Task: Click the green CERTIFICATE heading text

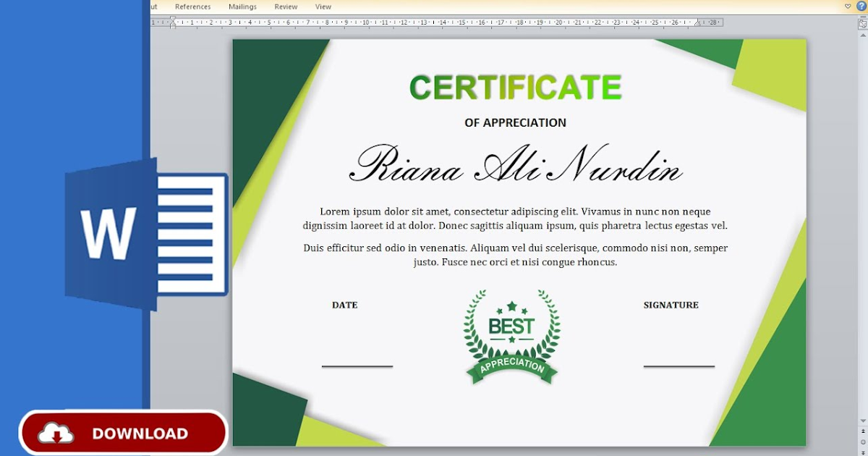Action: (515, 87)
